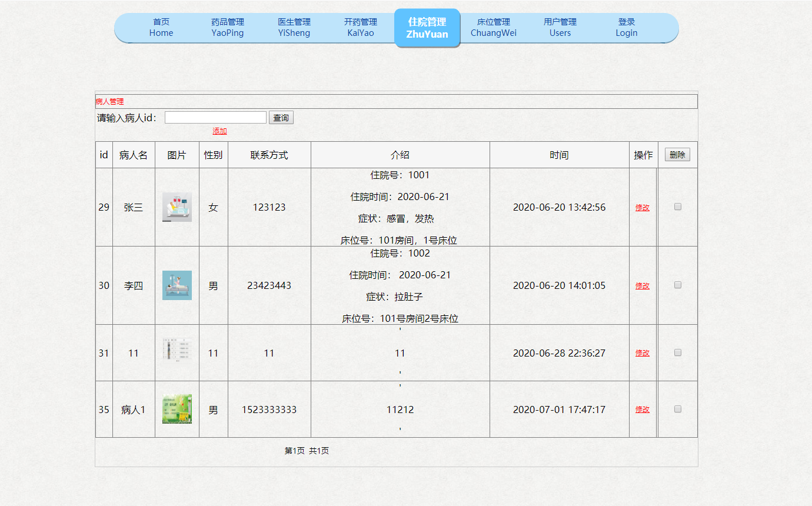Switch to the 首页 Home tab
The image size is (812, 506).
[161, 28]
